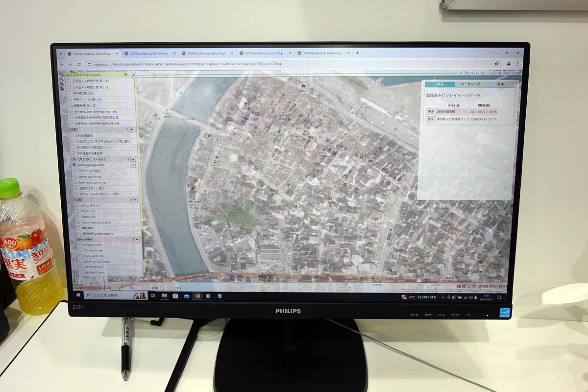Close the bitimage panel with the x button
Image resolution: width=588 pixels, height=392 pixels.
pos(516,84)
